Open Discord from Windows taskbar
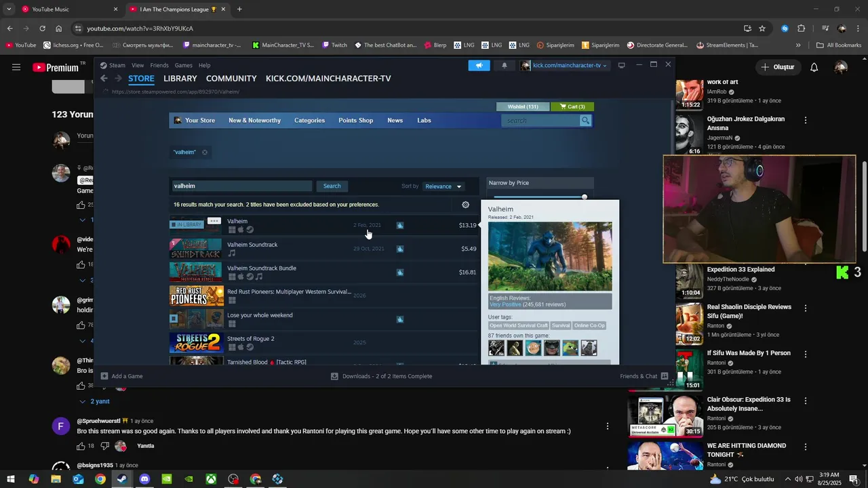Screen dimensions: 868x488 pos(144,479)
